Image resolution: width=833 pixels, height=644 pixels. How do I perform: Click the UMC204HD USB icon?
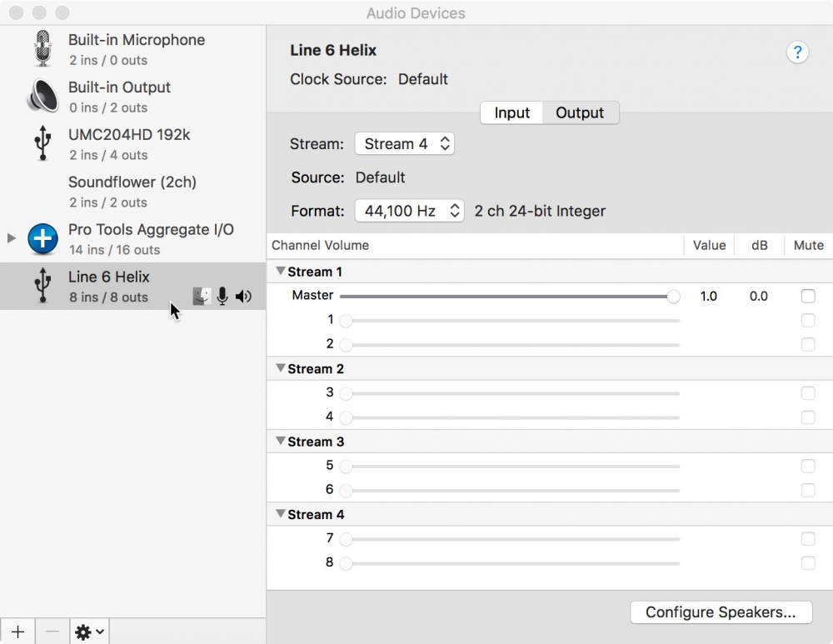42,143
